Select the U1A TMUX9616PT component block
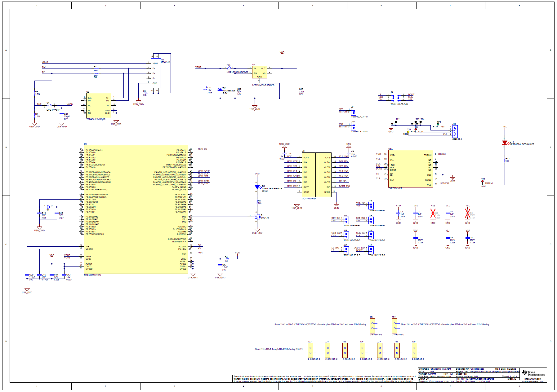Viewport: 557px width, 392px height. 410,169
